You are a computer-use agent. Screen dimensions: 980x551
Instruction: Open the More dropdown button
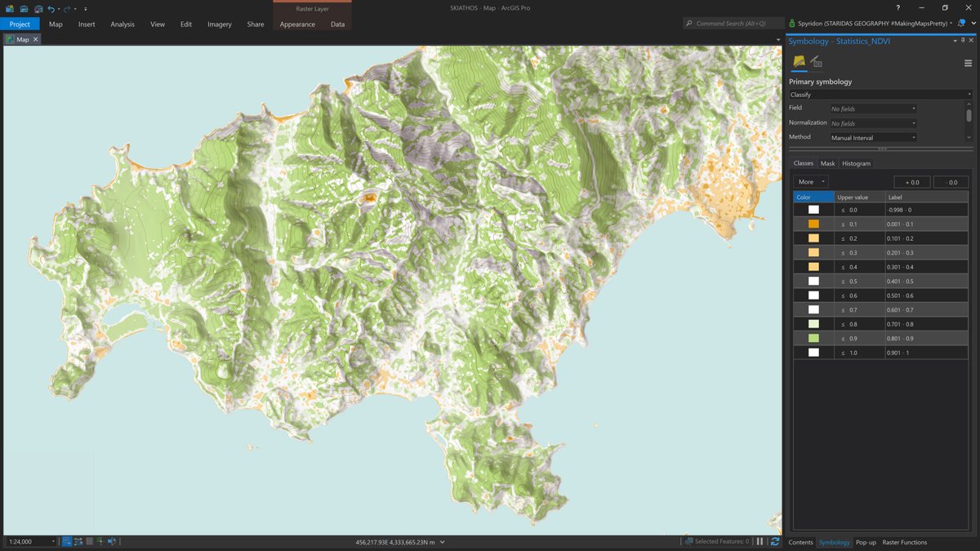(811, 182)
